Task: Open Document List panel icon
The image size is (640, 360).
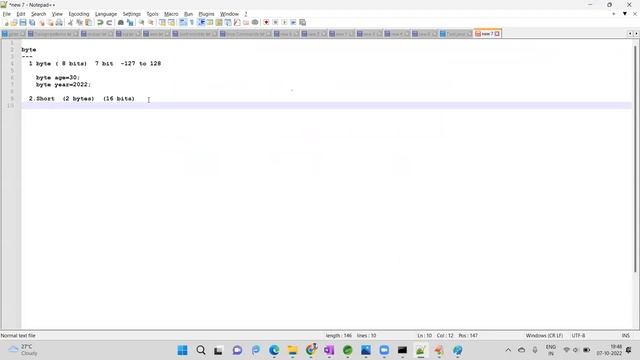Action: (x=228, y=22)
